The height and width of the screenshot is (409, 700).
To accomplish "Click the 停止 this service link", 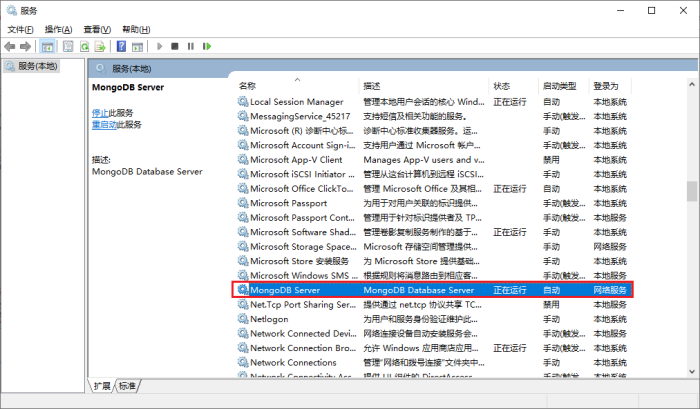I will click(100, 113).
